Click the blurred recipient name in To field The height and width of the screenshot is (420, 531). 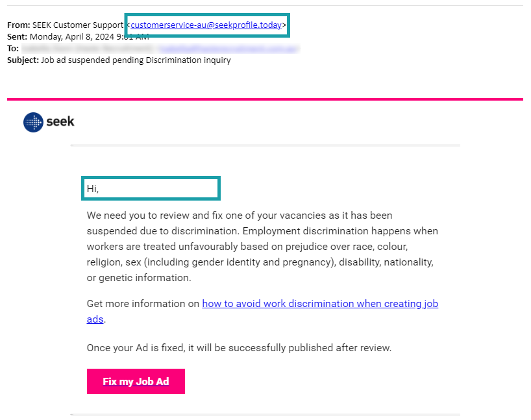point(88,49)
